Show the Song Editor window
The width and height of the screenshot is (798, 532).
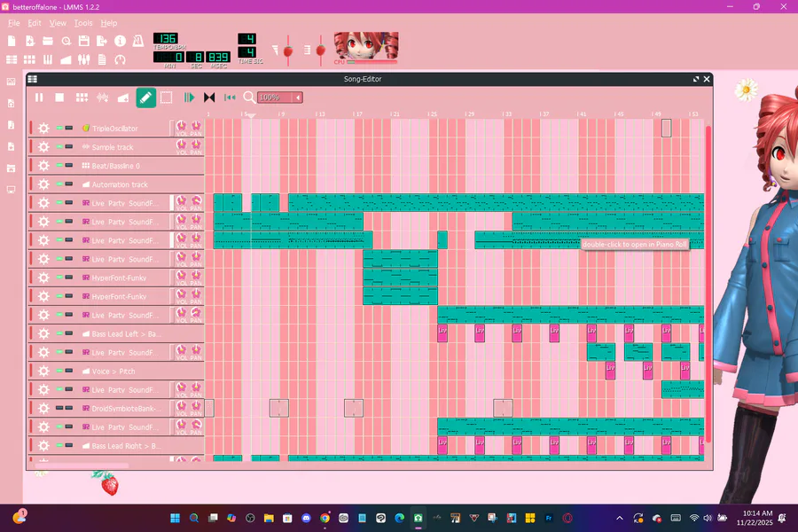point(12,59)
